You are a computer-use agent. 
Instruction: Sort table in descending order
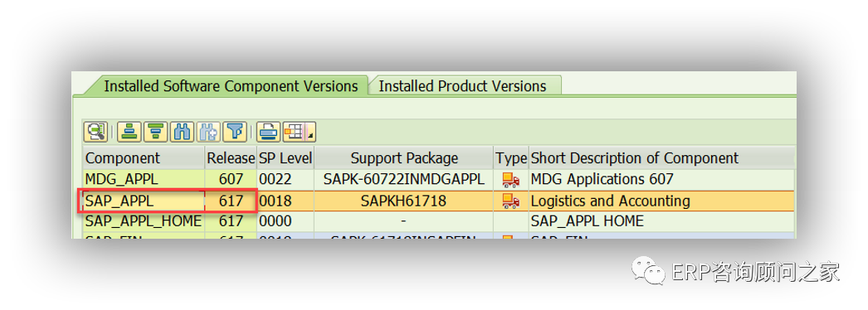155,132
